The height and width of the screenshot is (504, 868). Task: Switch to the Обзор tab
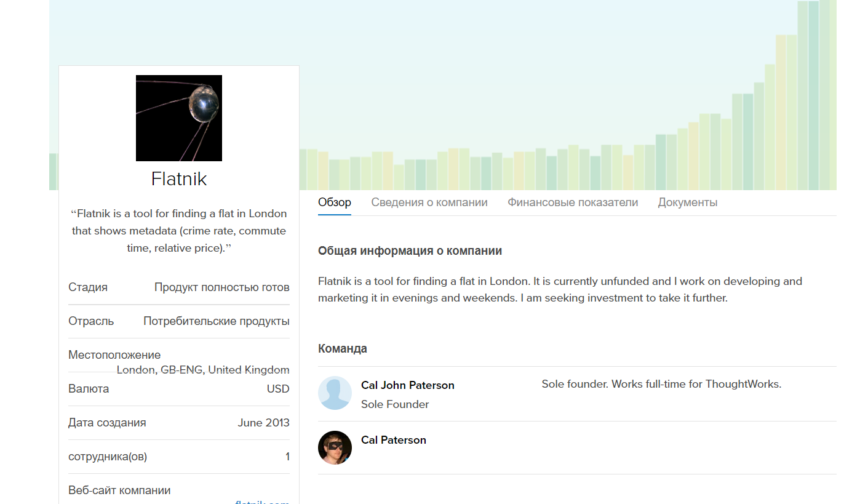click(x=335, y=202)
